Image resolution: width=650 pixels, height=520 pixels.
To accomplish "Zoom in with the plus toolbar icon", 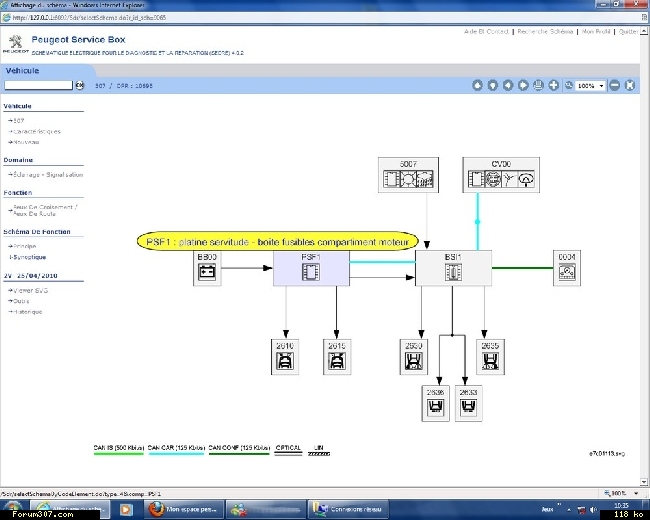I will coord(553,85).
